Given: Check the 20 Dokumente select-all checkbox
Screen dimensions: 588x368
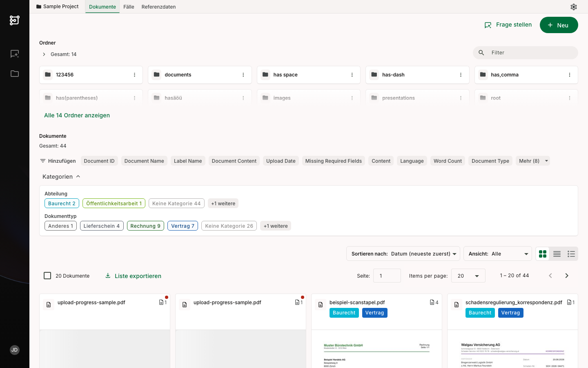Looking at the screenshot, I should click(x=47, y=276).
